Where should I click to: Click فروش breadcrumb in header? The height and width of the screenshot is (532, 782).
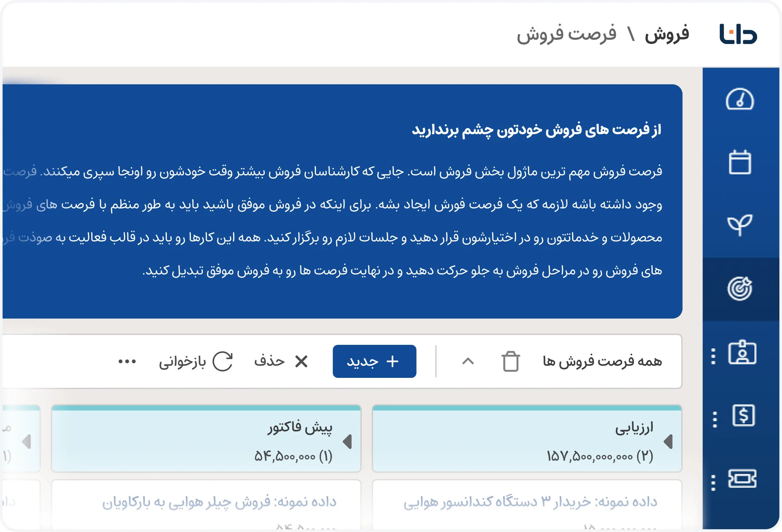coord(667,34)
